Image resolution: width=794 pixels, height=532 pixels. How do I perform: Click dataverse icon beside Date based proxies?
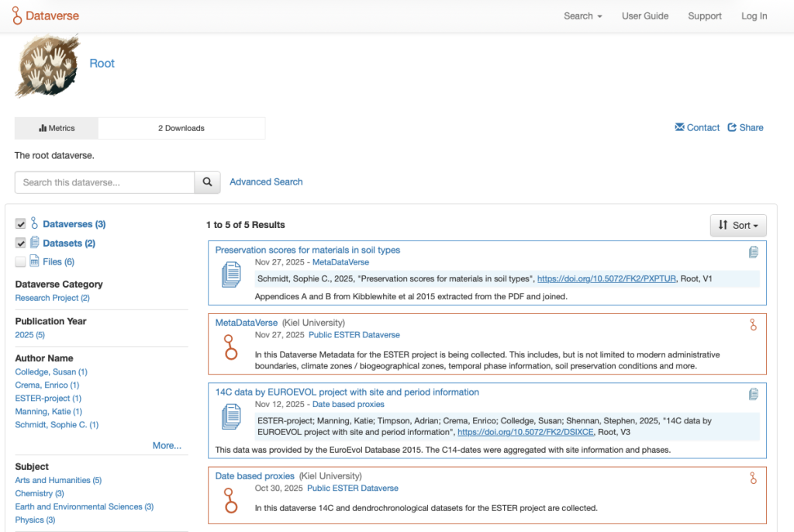click(230, 500)
